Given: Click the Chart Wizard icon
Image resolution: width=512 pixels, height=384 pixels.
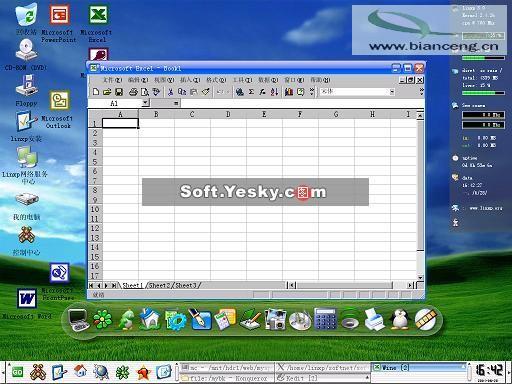Looking at the screenshot, I should point(289,92).
